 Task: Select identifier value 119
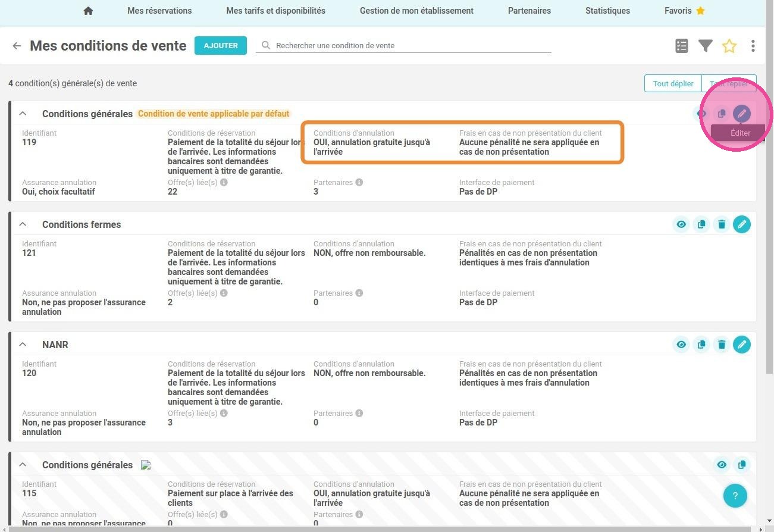(29, 142)
